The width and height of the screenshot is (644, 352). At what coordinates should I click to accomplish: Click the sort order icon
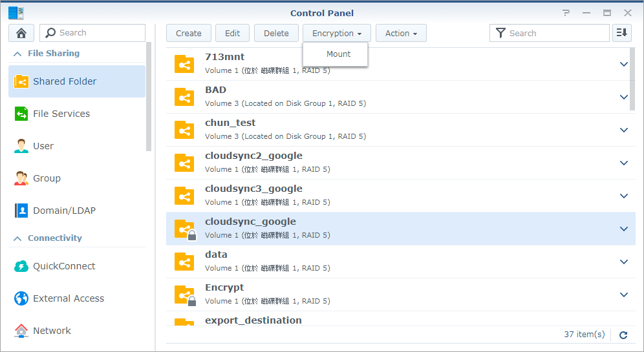click(622, 33)
